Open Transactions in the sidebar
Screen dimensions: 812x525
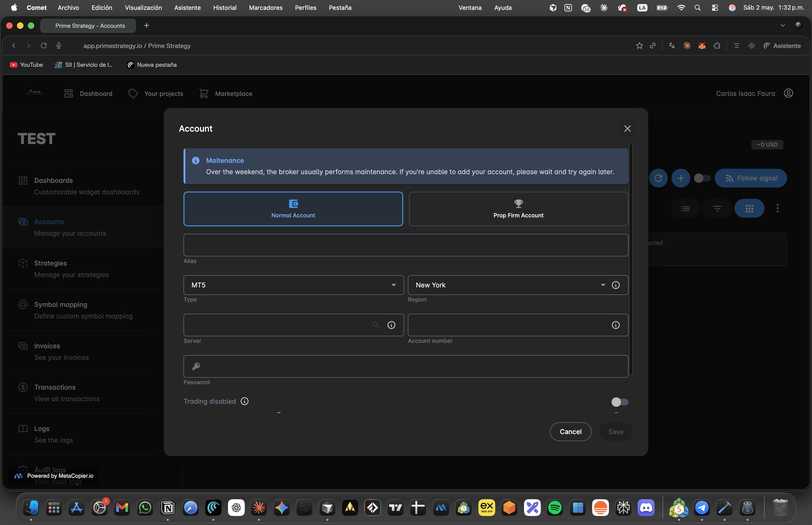[x=83, y=393]
